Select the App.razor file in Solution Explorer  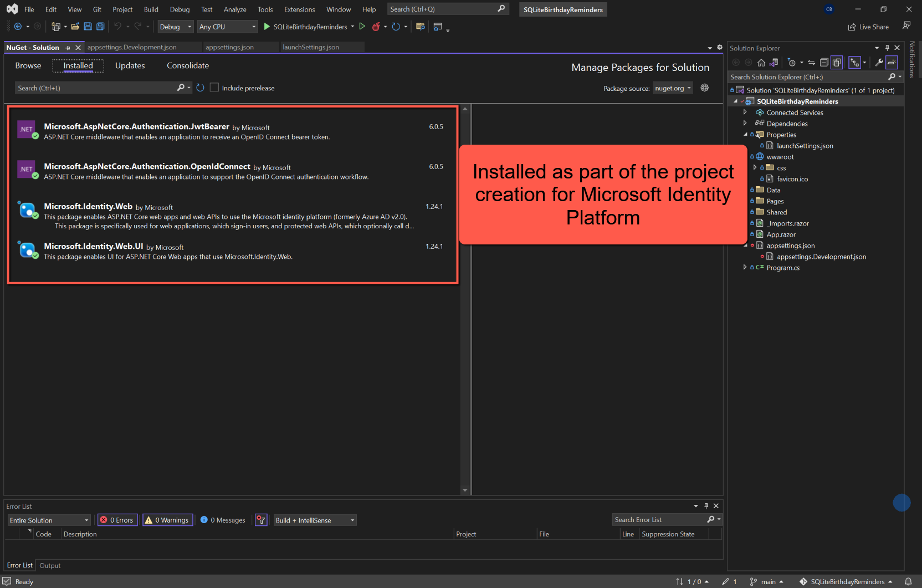tap(781, 234)
